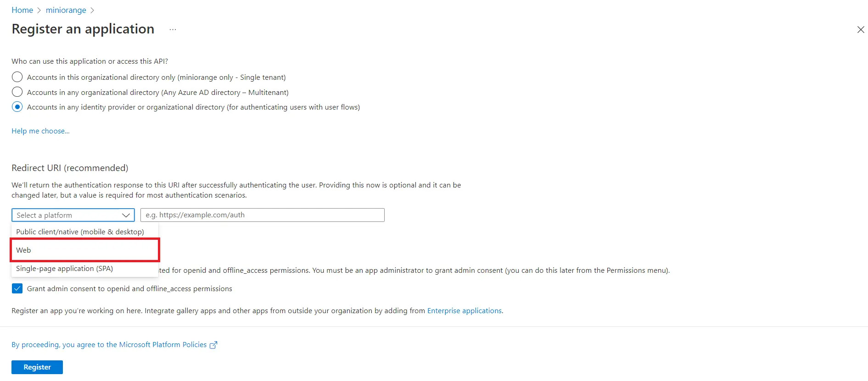
Task: Select any identity provider radio option
Action: pyautogui.click(x=17, y=107)
